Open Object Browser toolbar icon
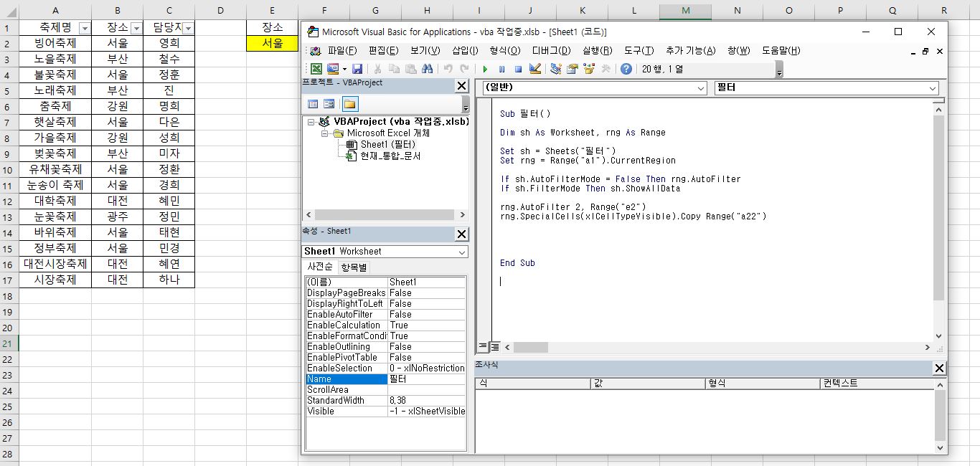Screen dimensions: 980x466 click(x=589, y=69)
